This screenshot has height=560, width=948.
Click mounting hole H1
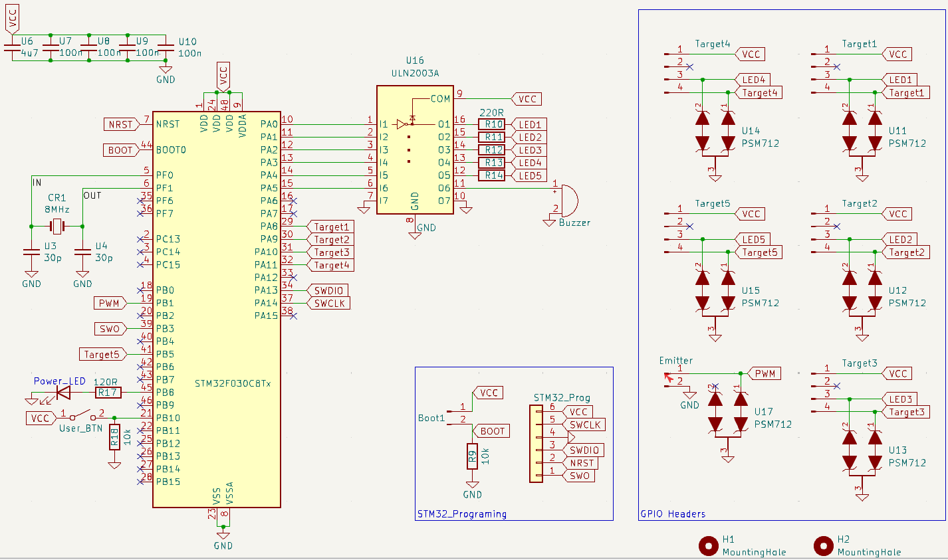[x=708, y=545]
